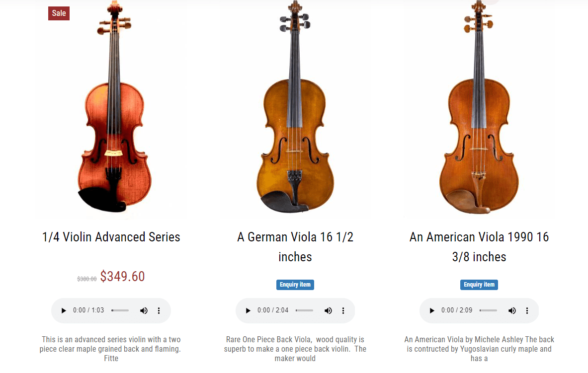Image resolution: width=588 pixels, height=373 pixels.
Task: Play the American Viola recording
Action: 431,310
